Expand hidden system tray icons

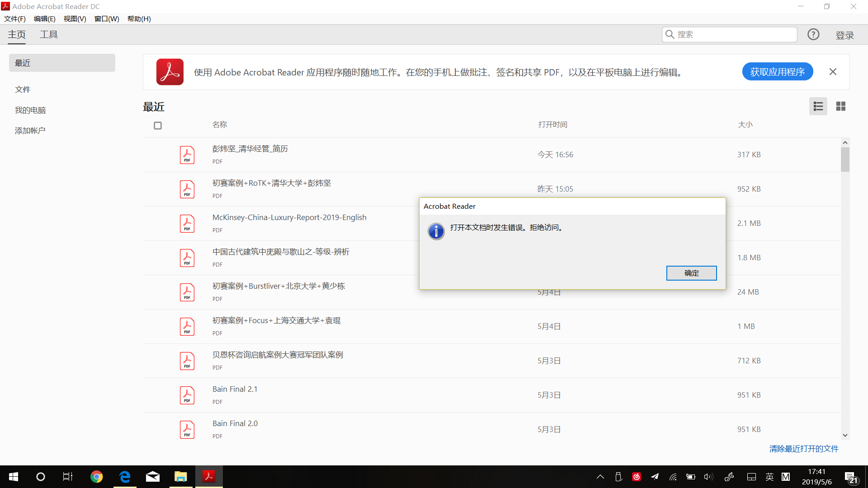click(x=600, y=477)
